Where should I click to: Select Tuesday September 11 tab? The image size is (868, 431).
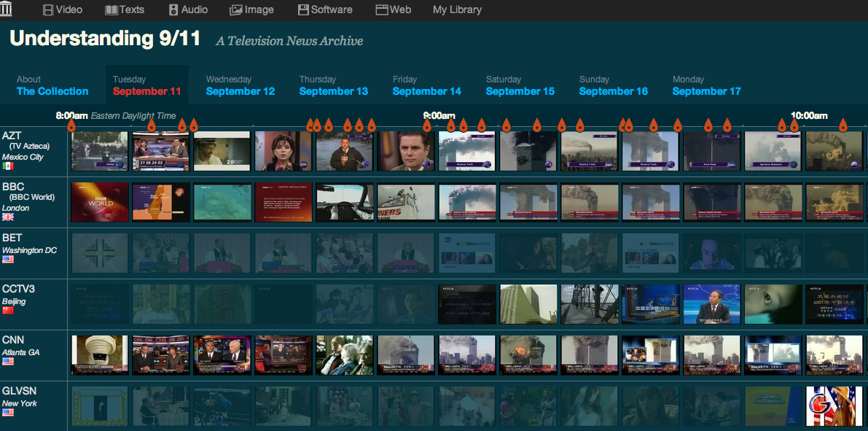pyautogui.click(x=146, y=85)
